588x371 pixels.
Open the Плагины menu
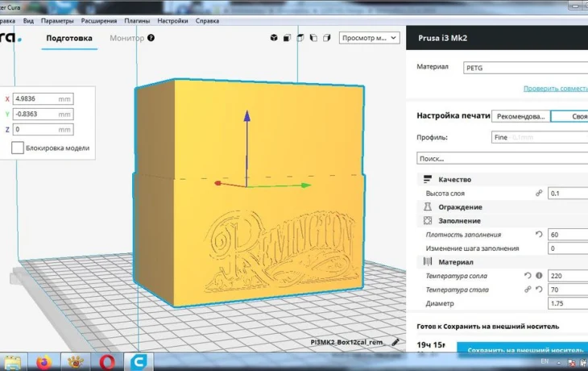137,21
